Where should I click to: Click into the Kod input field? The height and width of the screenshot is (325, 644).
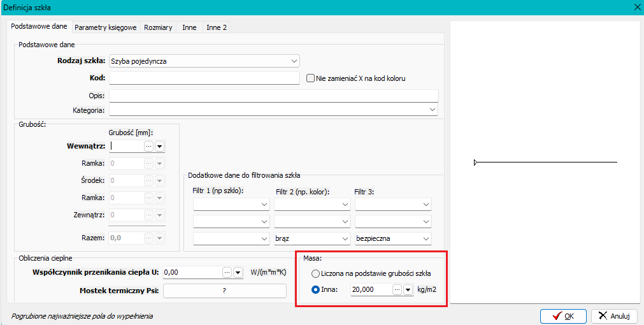[x=204, y=78]
